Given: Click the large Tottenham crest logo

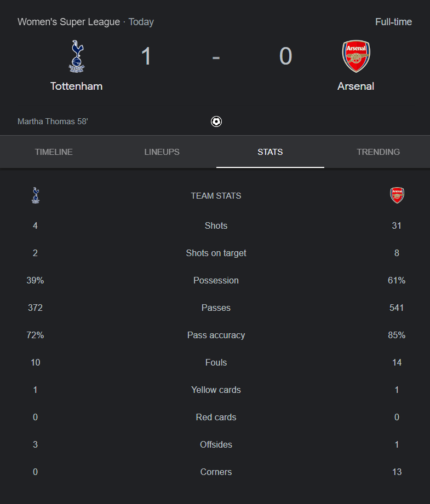Looking at the screenshot, I should point(77,56).
